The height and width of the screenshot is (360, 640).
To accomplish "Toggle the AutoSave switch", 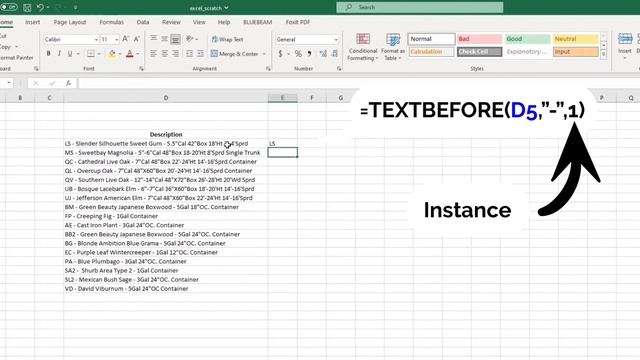I will [x=8, y=7].
